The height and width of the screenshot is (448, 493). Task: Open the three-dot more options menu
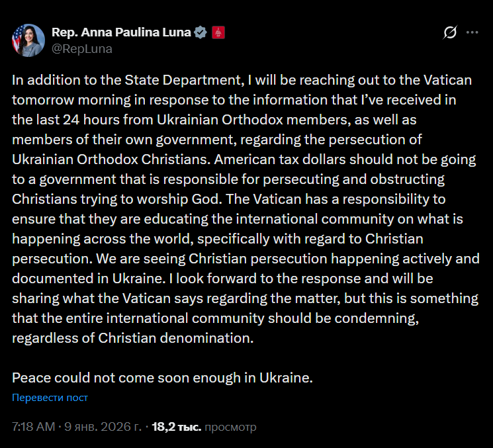pyautogui.click(x=472, y=32)
